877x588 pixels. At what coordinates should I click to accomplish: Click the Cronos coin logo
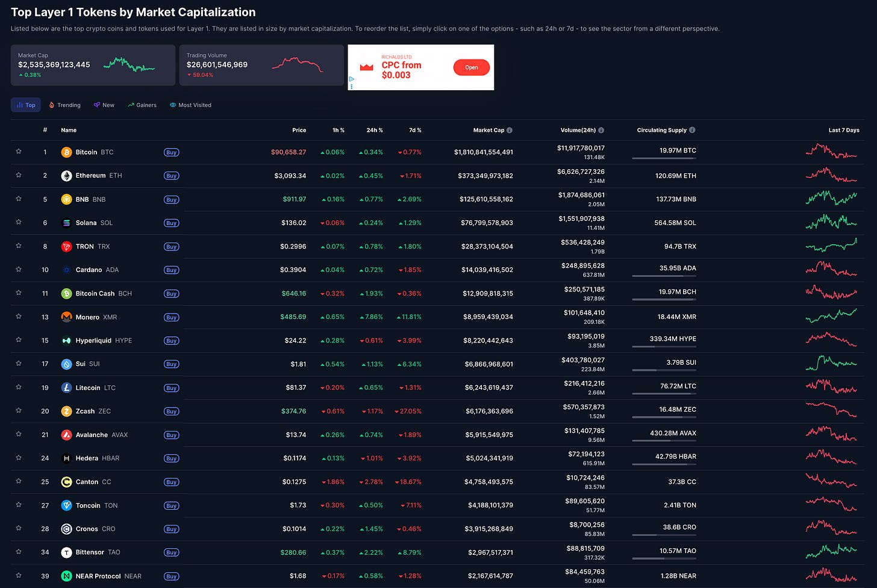[66, 529]
